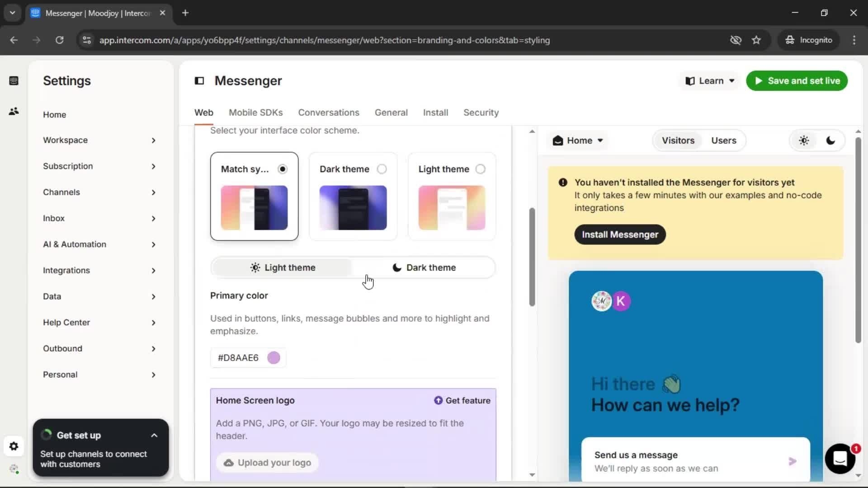The width and height of the screenshot is (868, 488).
Task: Click the send arrow in message card
Action: tap(792, 461)
